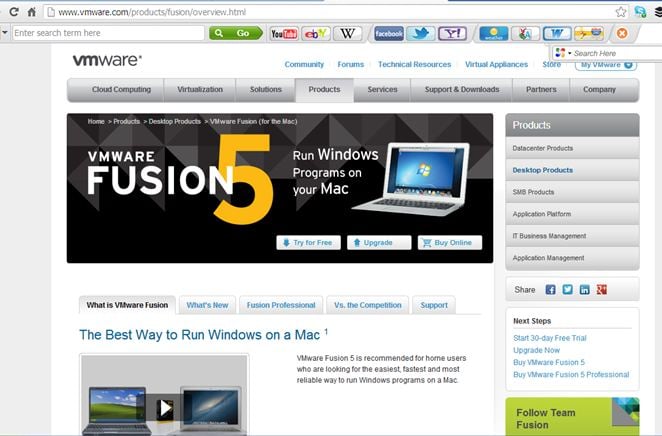Open the Solutions menu
Image resolution: width=662 pixels, height=436 pixels.
click(x=266, y=89)
